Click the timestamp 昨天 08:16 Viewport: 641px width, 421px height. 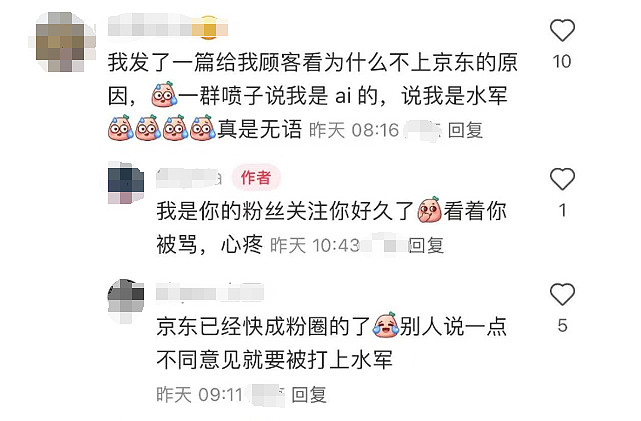(354, 130)
